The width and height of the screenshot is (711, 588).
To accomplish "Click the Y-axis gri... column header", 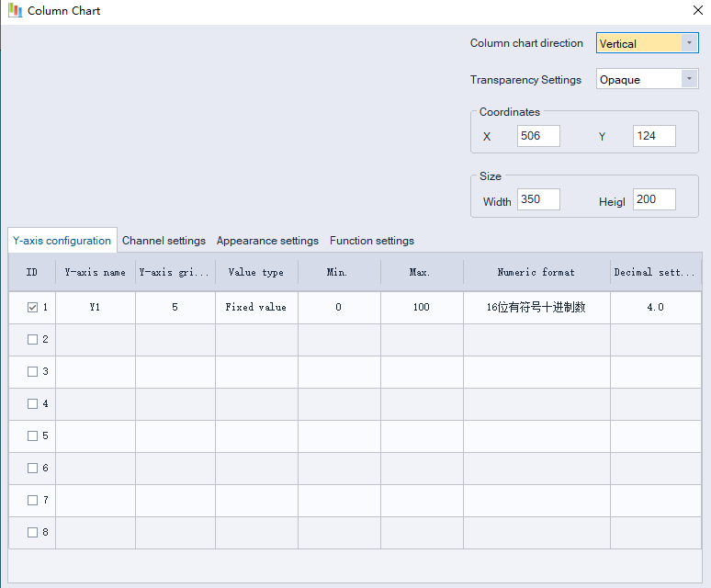I will 175,272.
